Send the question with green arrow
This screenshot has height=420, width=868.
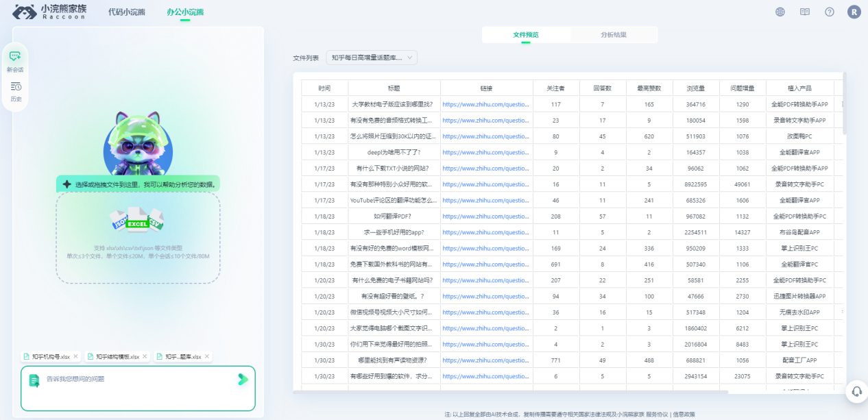(243, 379)
